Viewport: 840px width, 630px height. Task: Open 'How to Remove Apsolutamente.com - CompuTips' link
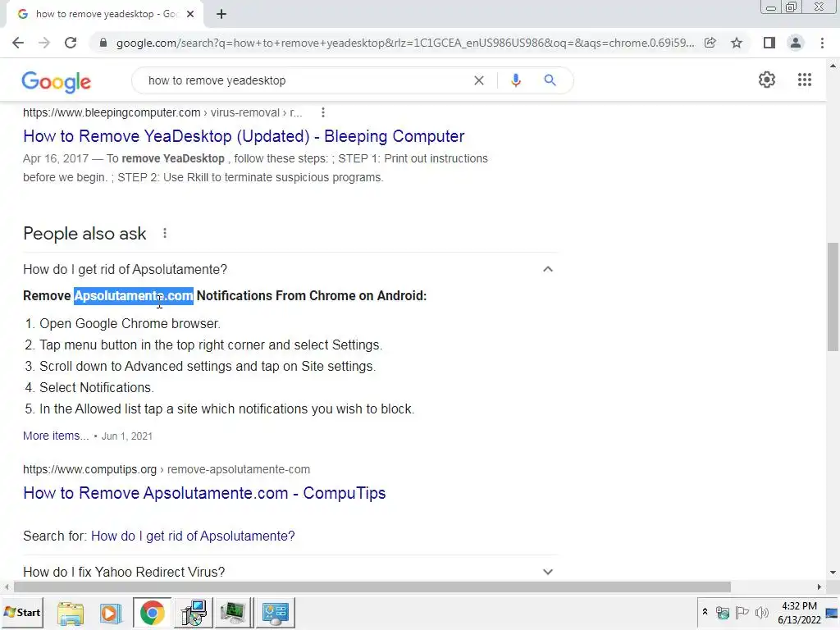204,493
